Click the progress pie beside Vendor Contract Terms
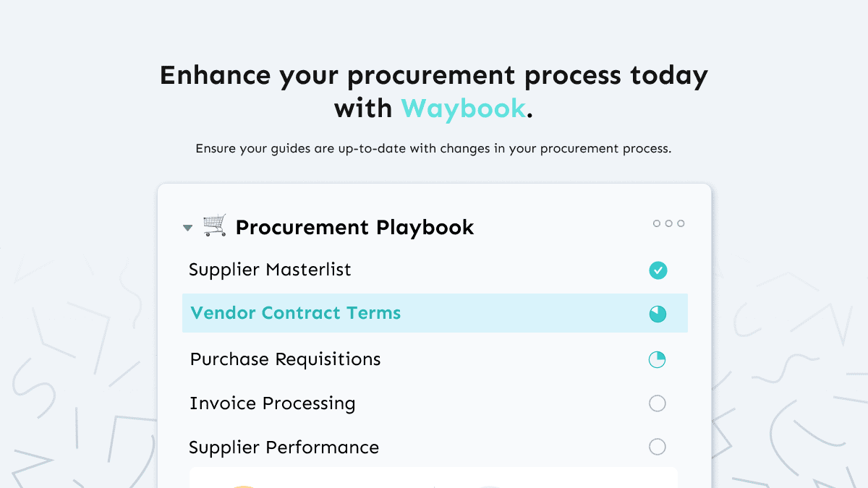Viewport: 868px width, 488px height. click(x=658, y=313)
